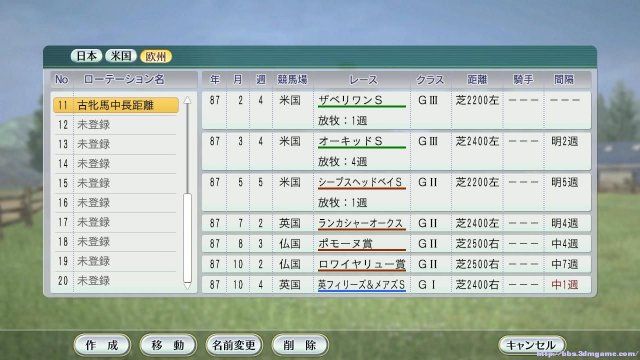Click the 削除 button

tap(300, 345)
